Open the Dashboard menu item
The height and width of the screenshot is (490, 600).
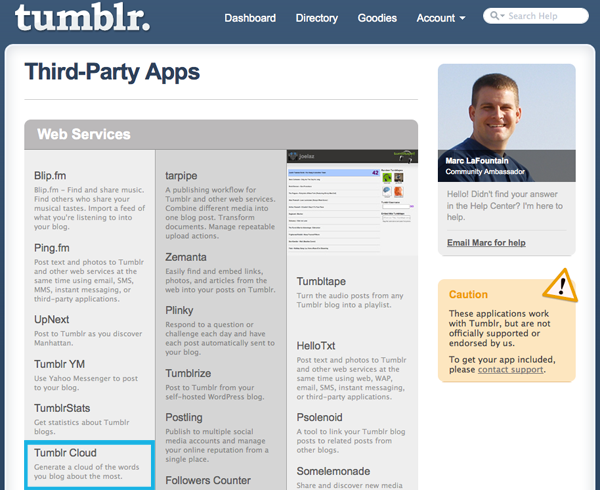(250, 18)
